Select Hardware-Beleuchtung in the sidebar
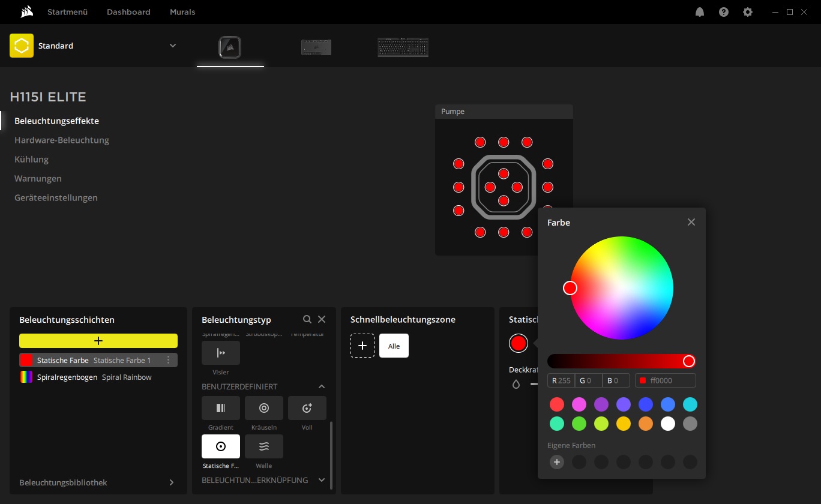The image size is (821, 504). [x=62, y=140]
